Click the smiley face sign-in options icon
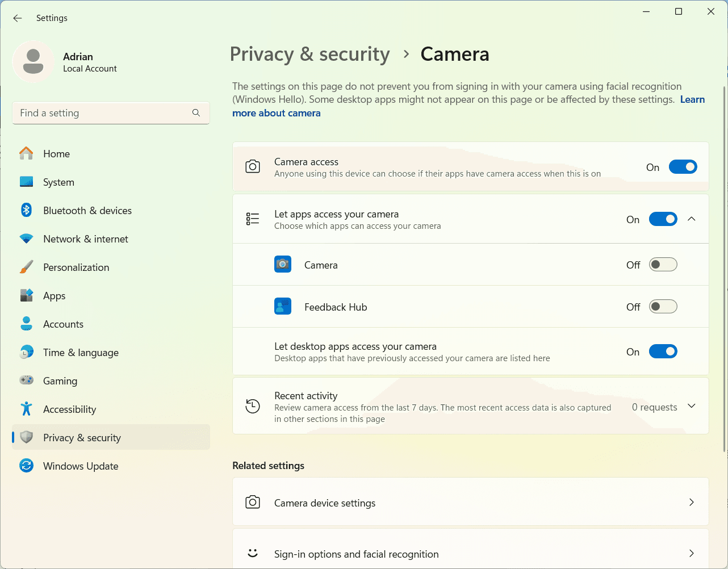This screenshot has width=728, height=569. tap(253, 553)
